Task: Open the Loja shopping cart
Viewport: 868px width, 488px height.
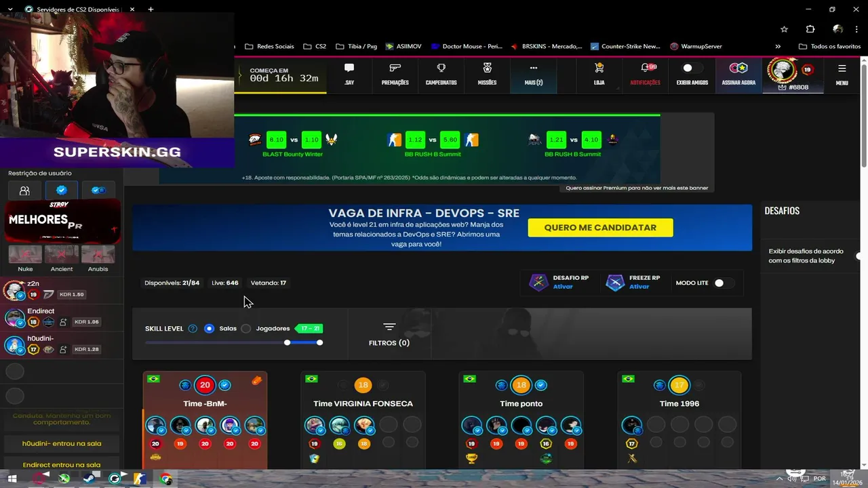Action: 599,68
